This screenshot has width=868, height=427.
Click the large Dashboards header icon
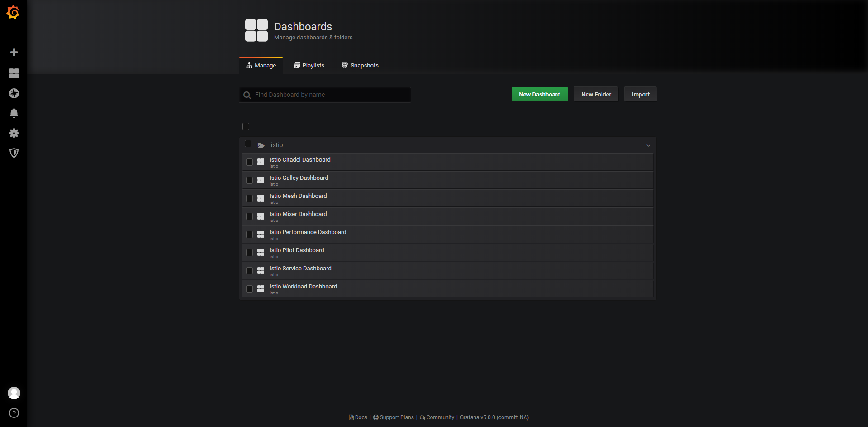(256, 30)
